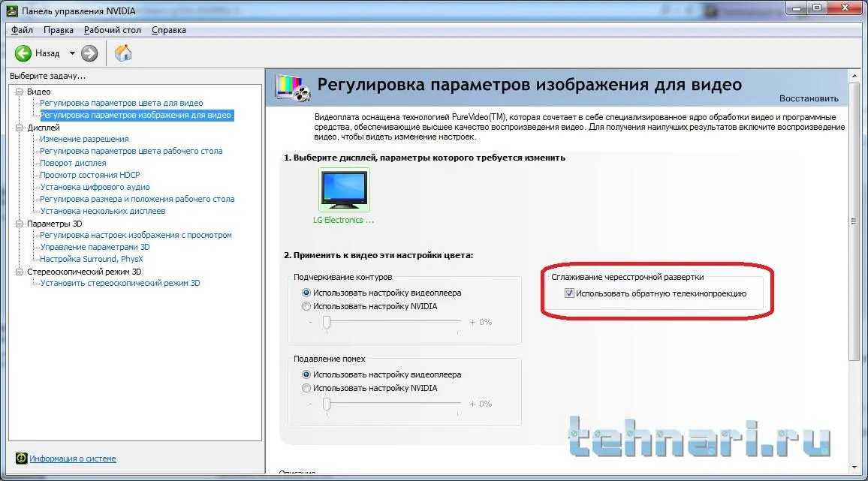The height and width of the screenshot is (481, 868).
Task: Collapse the Дисплей tree node
Action: [20, 128]
